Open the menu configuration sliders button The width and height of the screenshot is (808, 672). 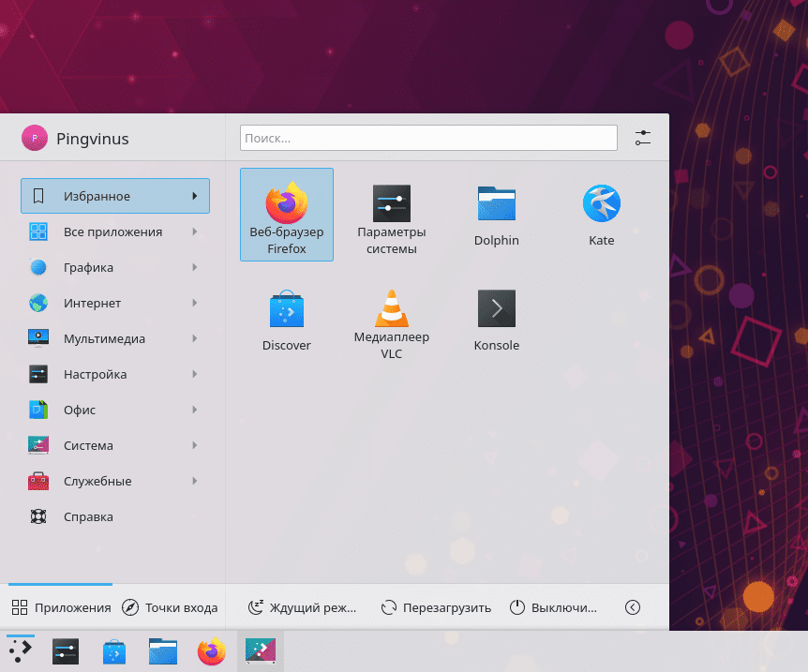[642, 138]
